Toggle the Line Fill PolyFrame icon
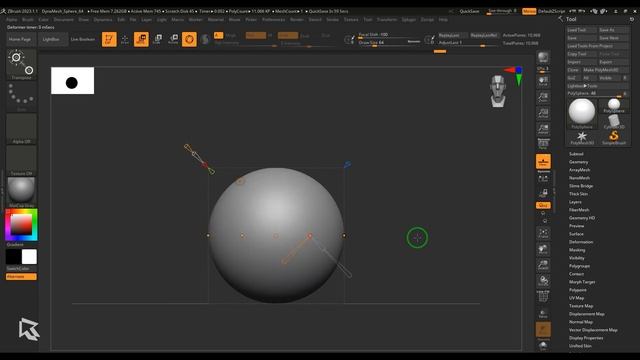The height and width of the screenshot is (360, 640). pyautogui.click(x=543, y=297)
